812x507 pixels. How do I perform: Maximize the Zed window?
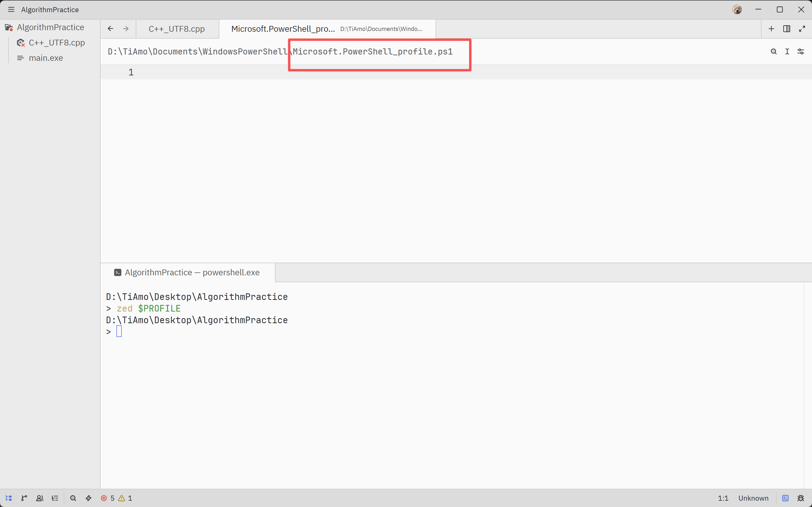[x=779, y=10]
